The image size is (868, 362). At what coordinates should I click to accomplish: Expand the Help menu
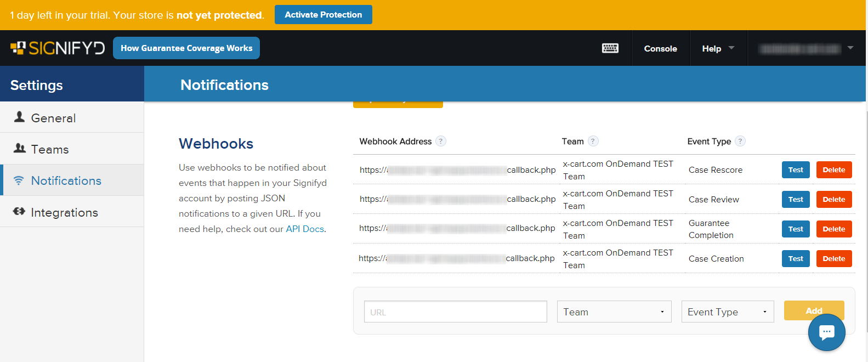tap(718, 48)
